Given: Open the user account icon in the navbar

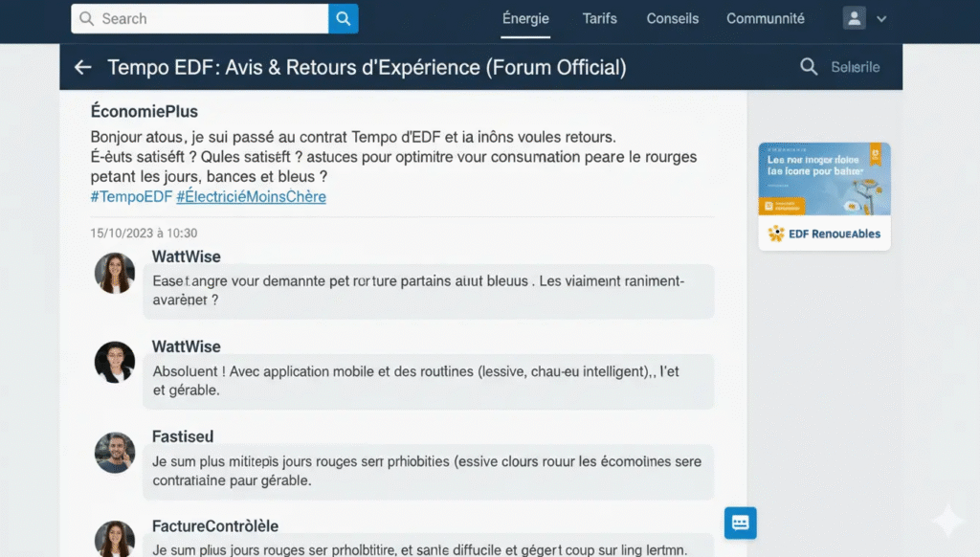Looking at the screenshot, I should tap(852, 18).
